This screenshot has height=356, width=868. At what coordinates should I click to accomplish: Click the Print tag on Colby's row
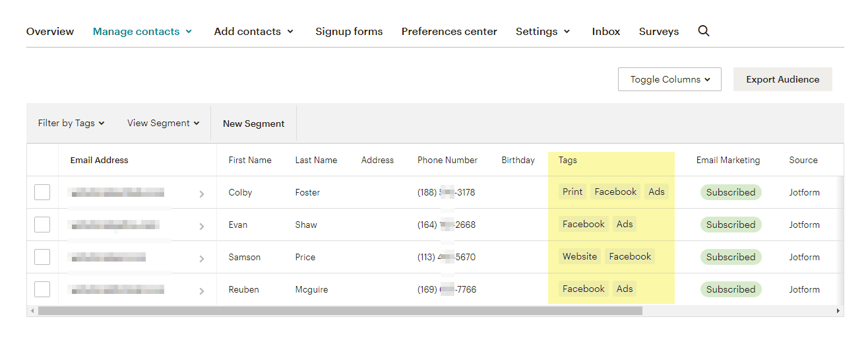click(572, 192)
